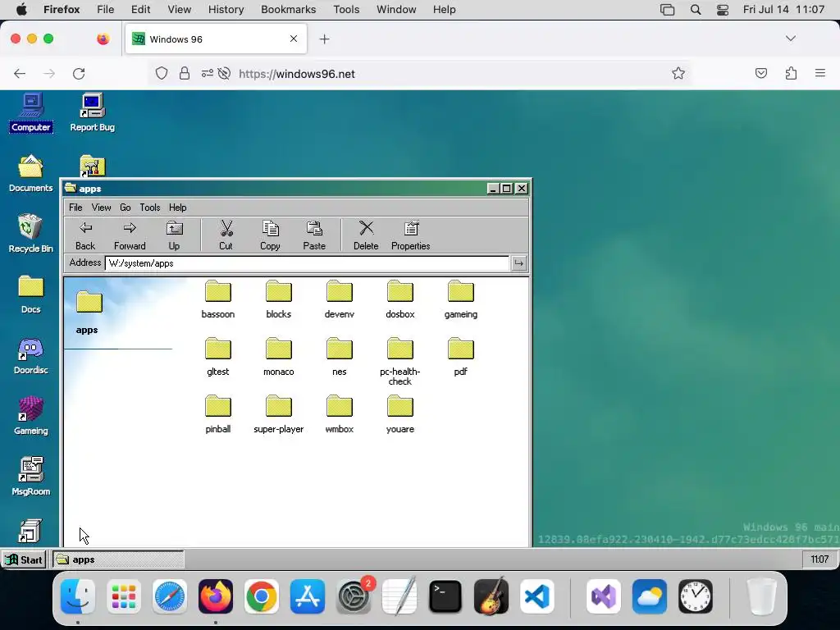Click the Recycle Bin desktop icon
This screenshot has height=630, width=840.
point(30,234)
